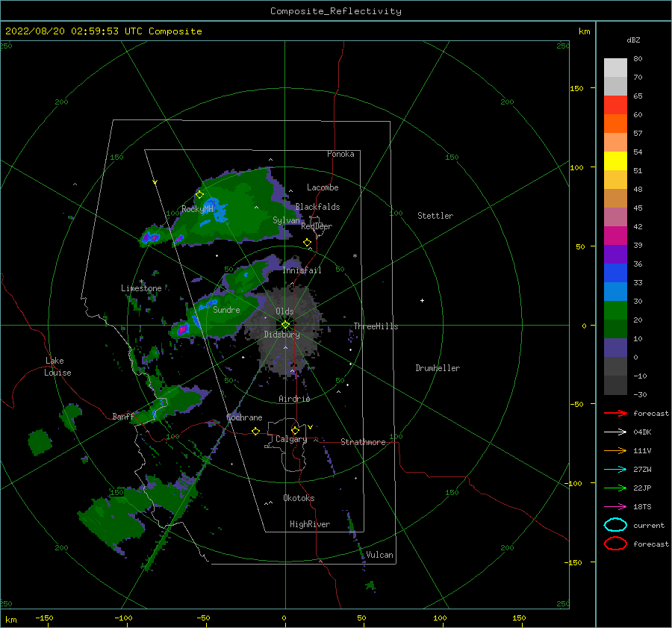Click the magenta 18TS arrow icon
Image resolution: width=672 pixels, height=628 pixels.
tap(615, 507)
